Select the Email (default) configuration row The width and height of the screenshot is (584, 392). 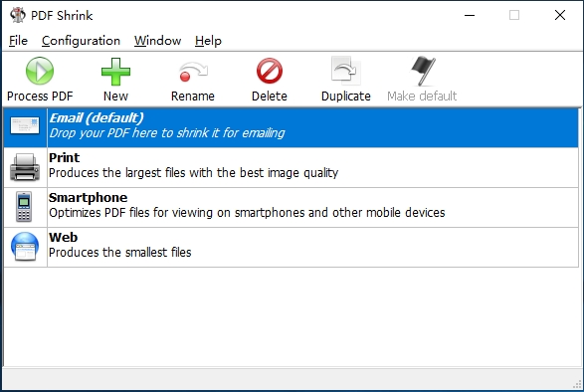click(291, 127)
